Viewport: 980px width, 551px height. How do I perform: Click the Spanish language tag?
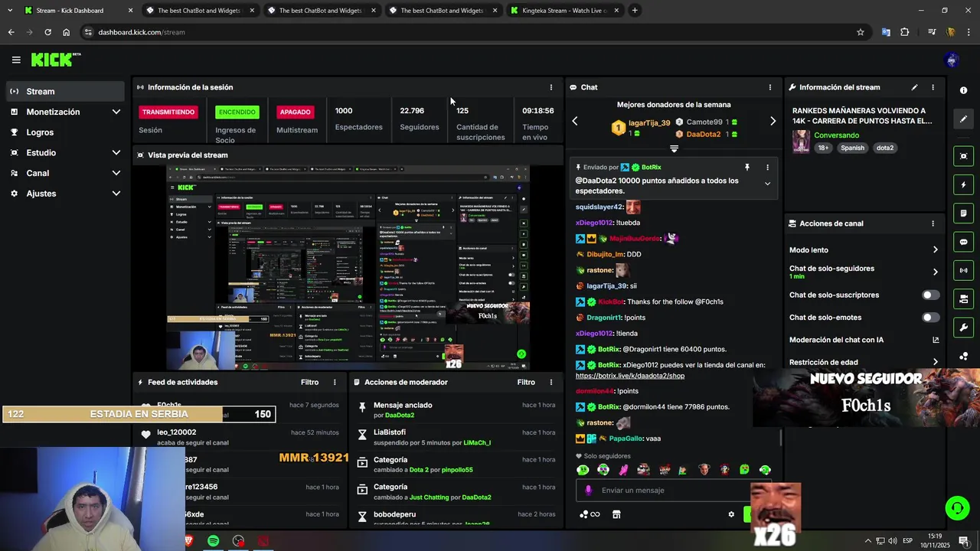[x=852, y=148]
